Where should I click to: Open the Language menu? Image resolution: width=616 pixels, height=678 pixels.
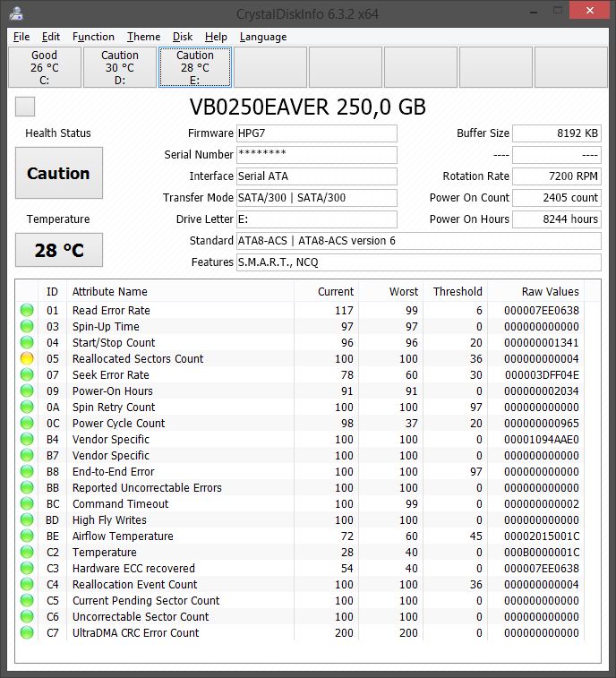(263, 37)
